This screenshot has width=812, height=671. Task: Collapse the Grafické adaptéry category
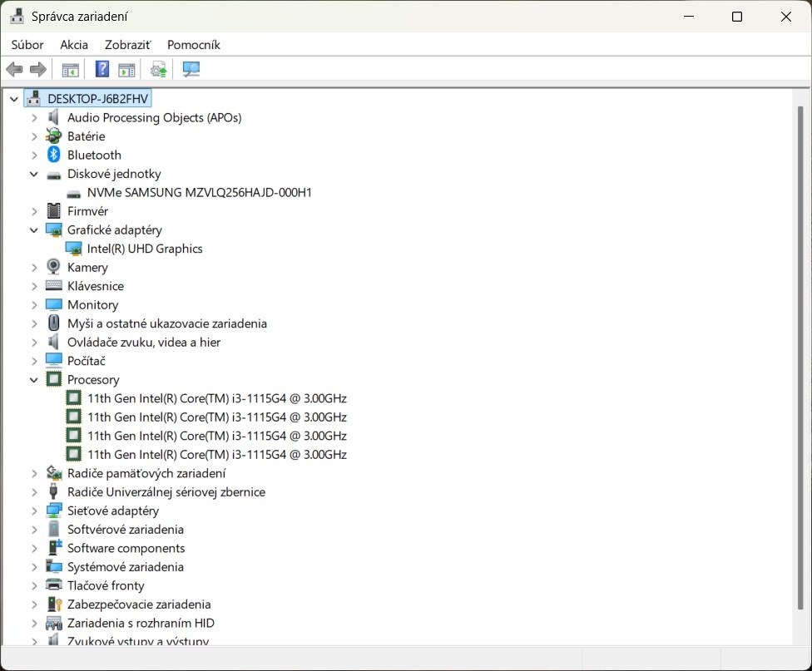[34, 230]
